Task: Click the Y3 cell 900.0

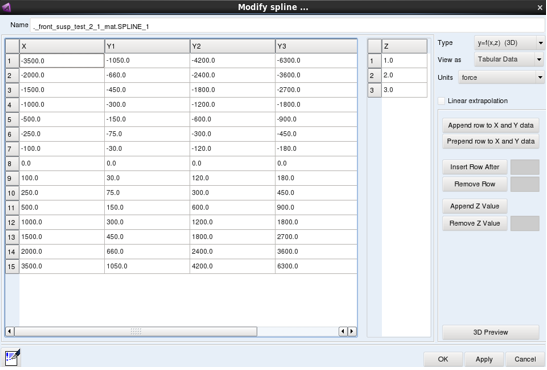Action: [316, 207]
